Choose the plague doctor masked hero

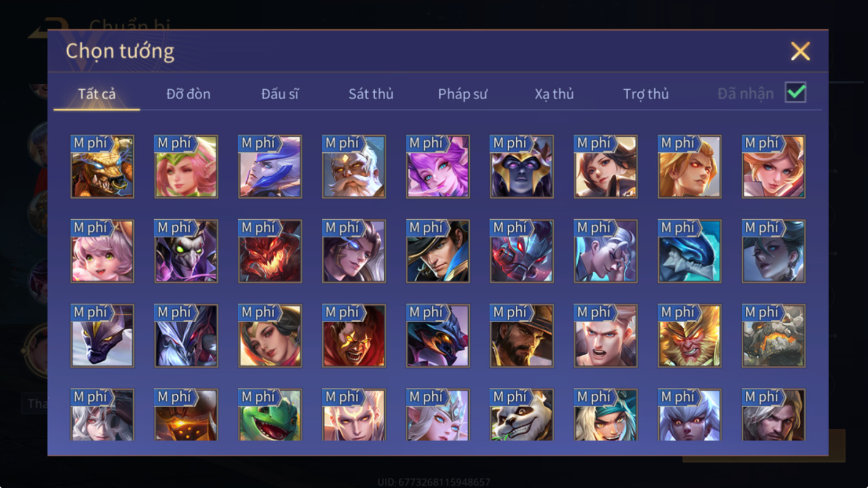pos(186,252)
